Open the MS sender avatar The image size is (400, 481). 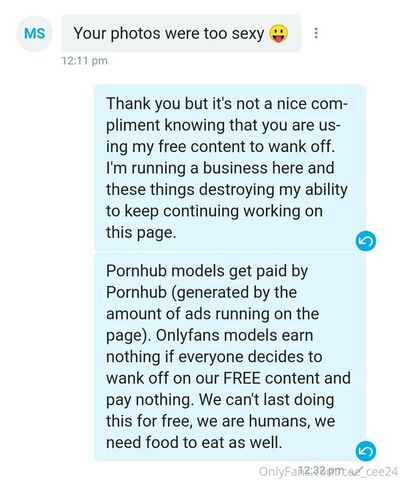(34, 33)
